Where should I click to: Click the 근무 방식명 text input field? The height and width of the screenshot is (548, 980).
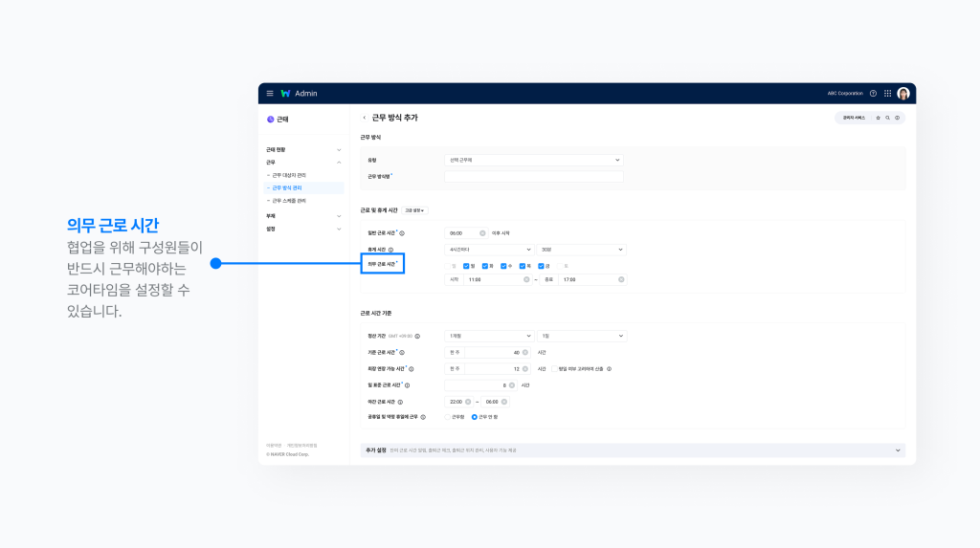tap(534, 177)
